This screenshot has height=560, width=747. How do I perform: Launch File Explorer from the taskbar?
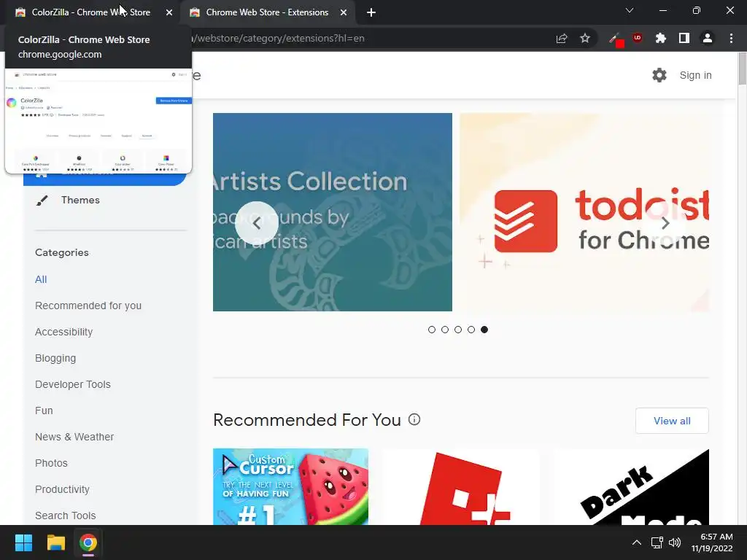pyautogui.click(x=55, y=542)
